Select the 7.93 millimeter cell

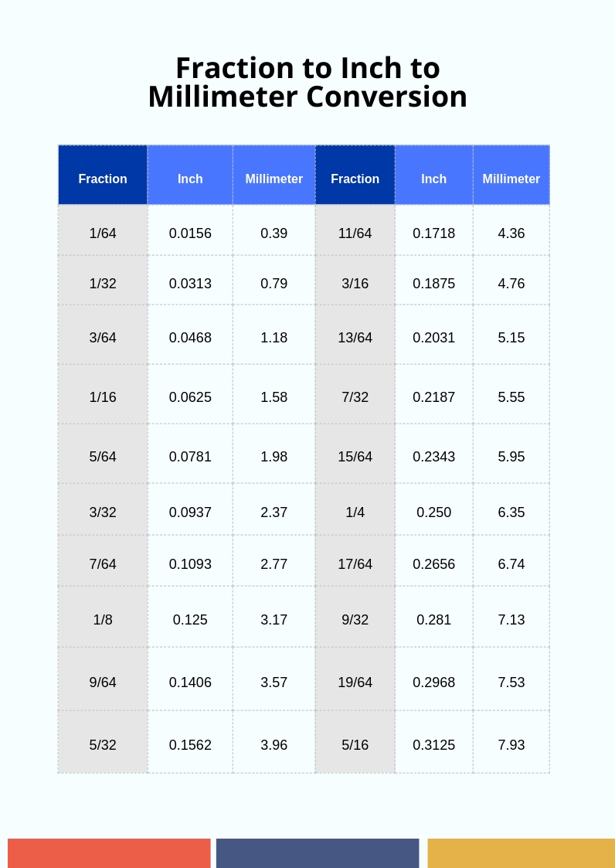[x=511, y=745]
